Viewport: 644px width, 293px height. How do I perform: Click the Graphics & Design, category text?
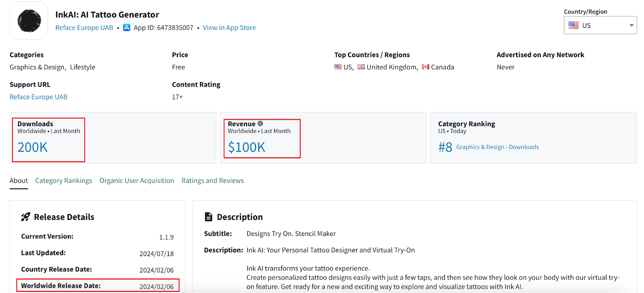[x=38, y=67]
